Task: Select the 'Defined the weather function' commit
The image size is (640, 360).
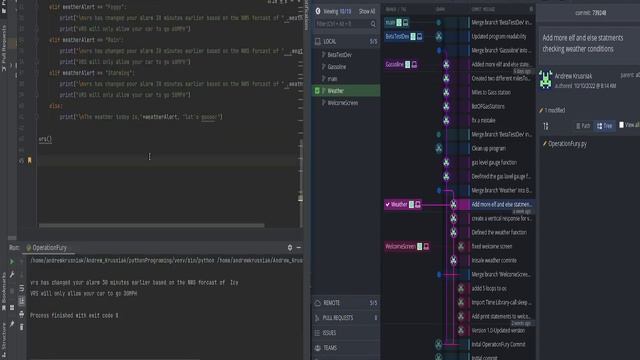Action: click(x=499, y=232)
